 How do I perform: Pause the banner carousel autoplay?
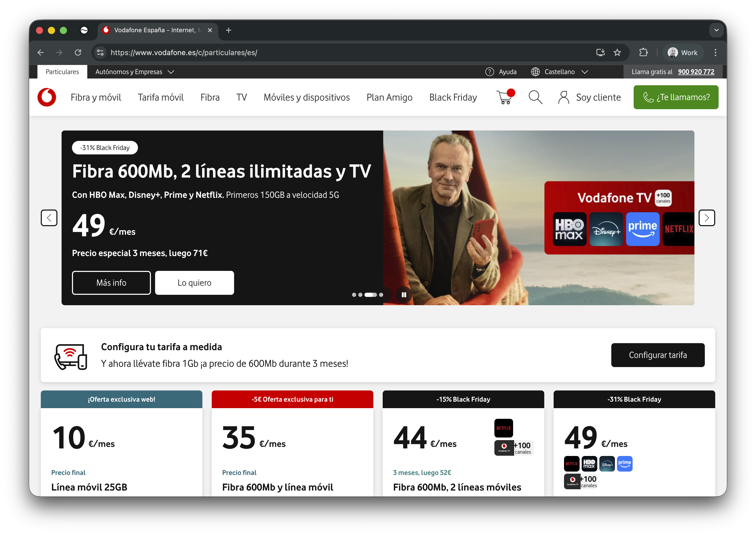404,295
